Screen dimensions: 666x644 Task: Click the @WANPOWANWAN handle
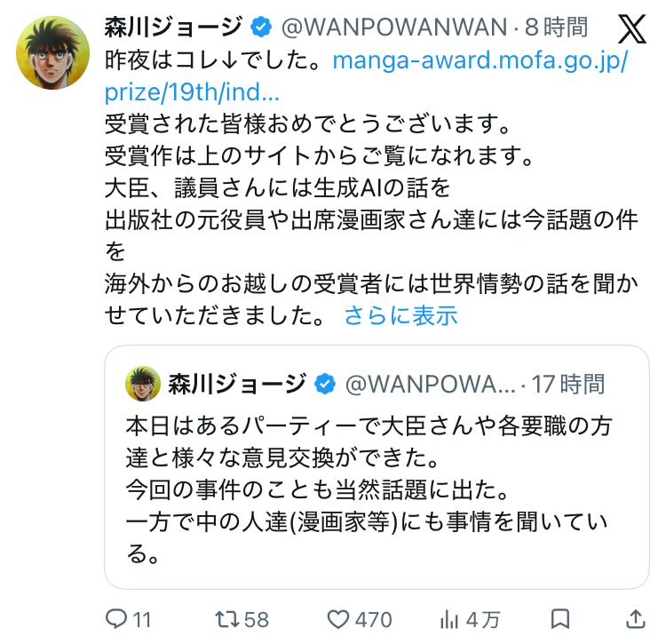(x=394, y=28)
